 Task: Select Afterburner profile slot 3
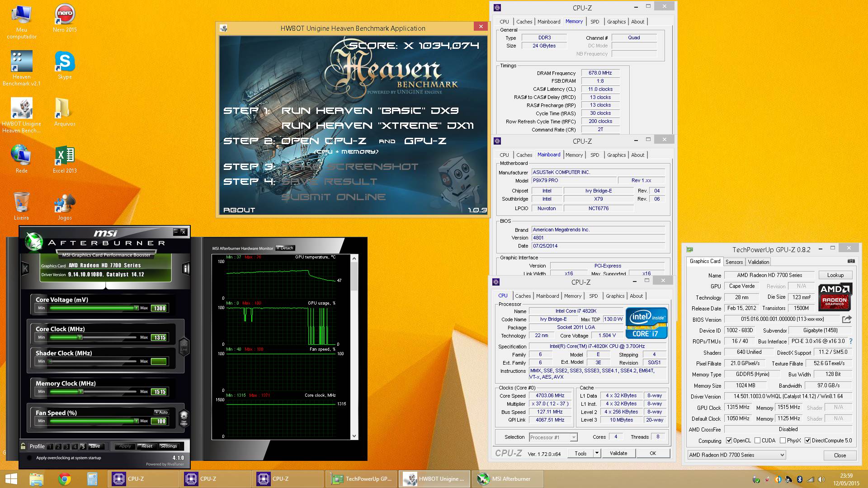pyautogui.click(x=66, y=446)
